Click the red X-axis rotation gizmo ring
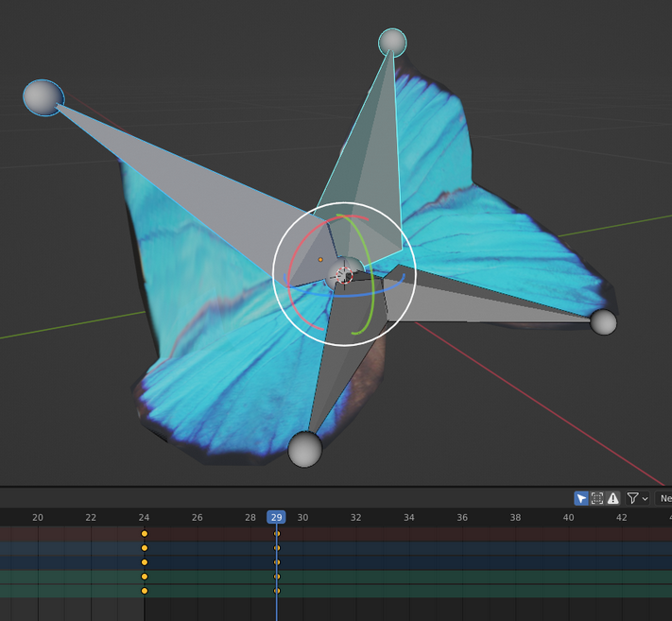This screenshot has width=672, height=621. 290,274
